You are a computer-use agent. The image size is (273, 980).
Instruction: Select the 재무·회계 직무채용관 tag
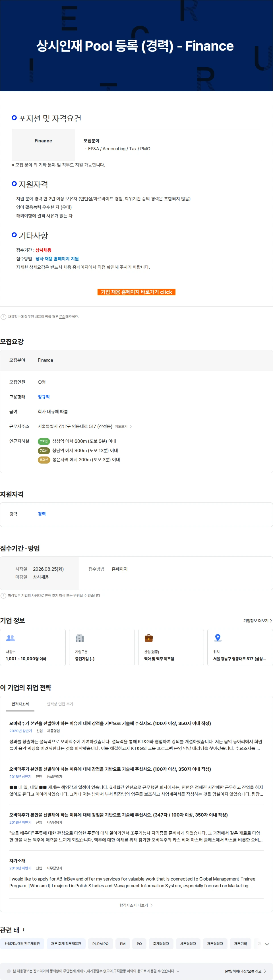tap(66, 944)
